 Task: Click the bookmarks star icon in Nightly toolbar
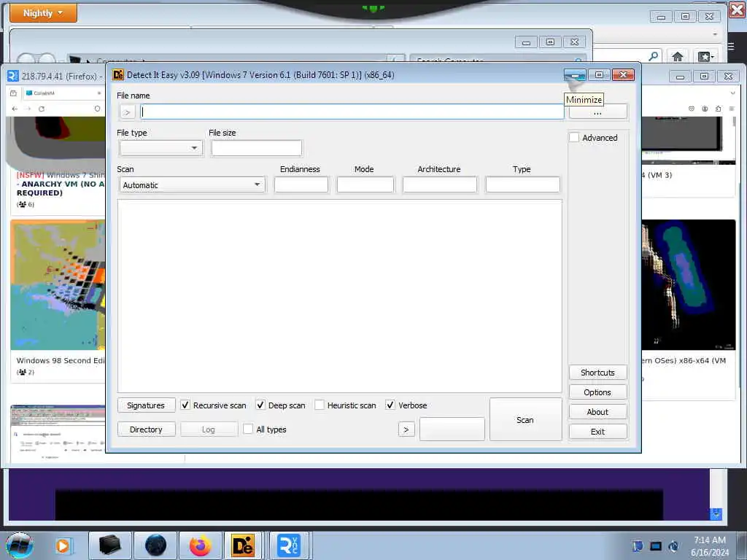tap(705, 57)
